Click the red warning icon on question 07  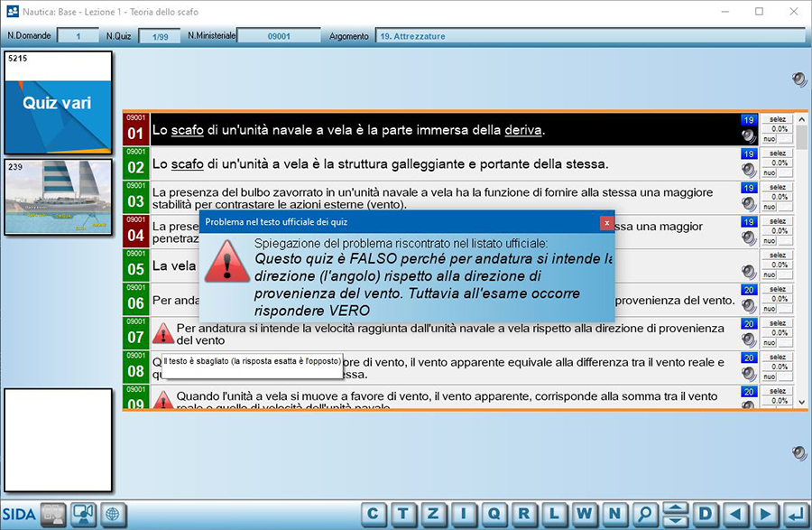pos(163,333)
